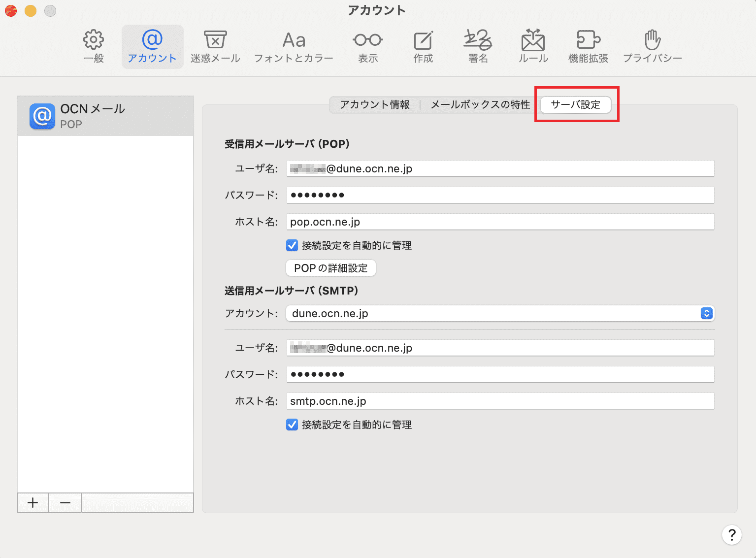Select the サーバ設定 tab
Screen dimensions: 756x558
[x=576, y=104]
